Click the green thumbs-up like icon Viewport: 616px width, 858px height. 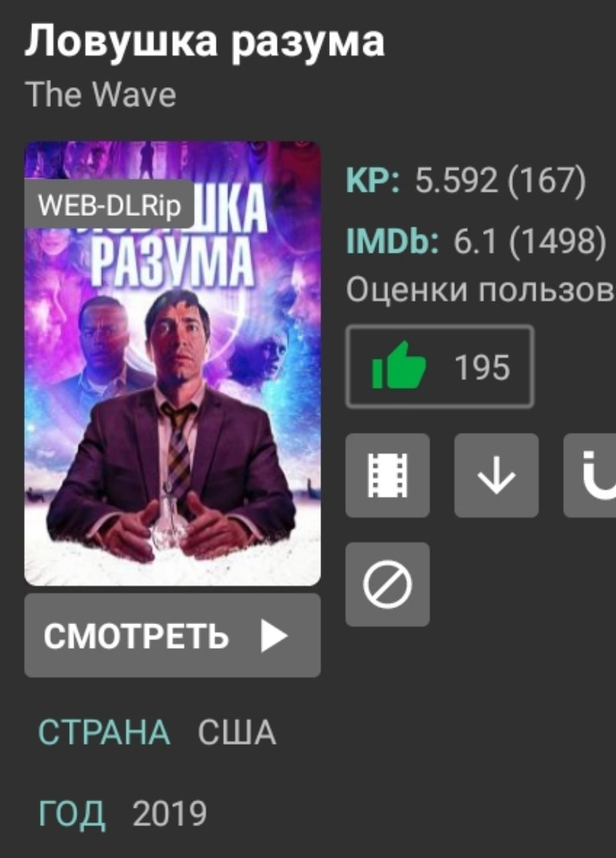pos(399,366)
